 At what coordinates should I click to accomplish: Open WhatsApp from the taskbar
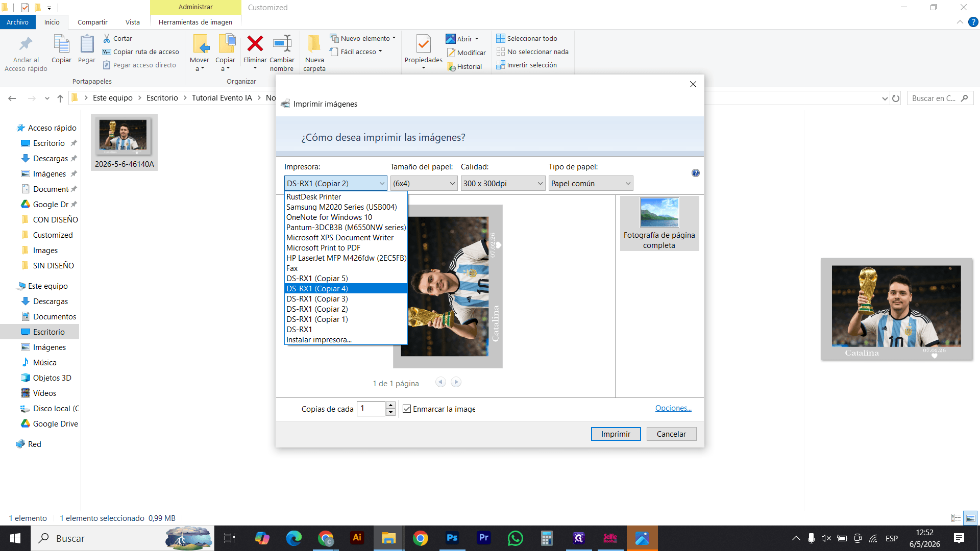click(516, 538)
